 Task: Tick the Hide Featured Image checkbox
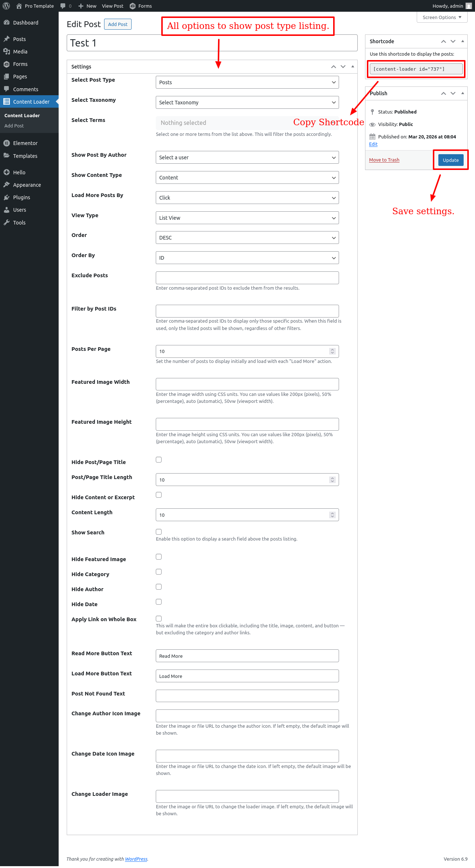tap(159, 557)
